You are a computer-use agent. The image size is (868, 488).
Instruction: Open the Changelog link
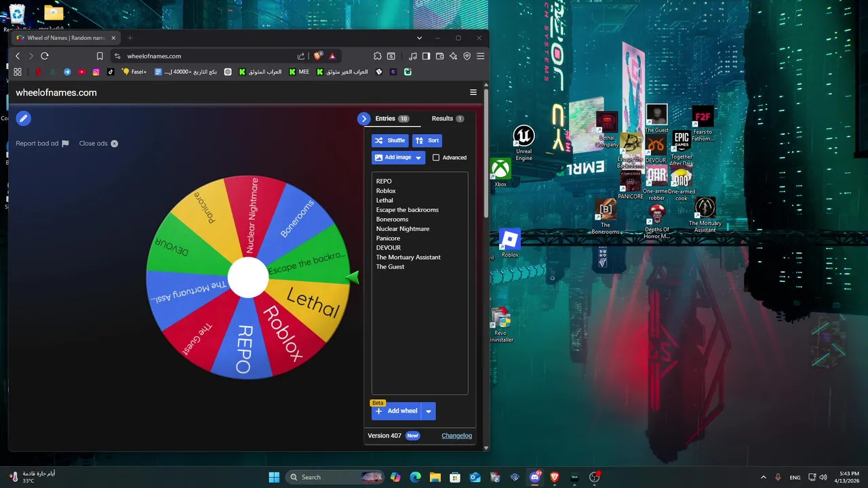456,436
